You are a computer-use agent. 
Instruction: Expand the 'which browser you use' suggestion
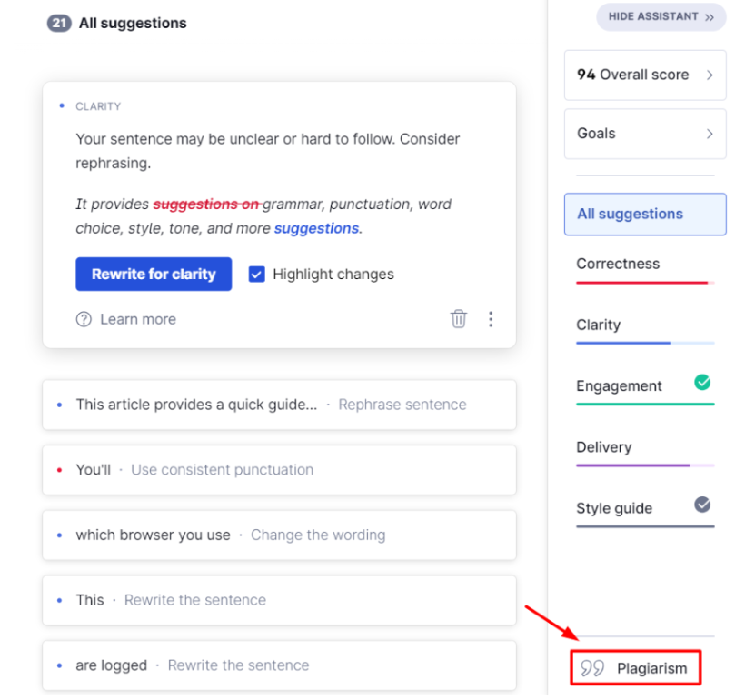click(x=279, y=535)
